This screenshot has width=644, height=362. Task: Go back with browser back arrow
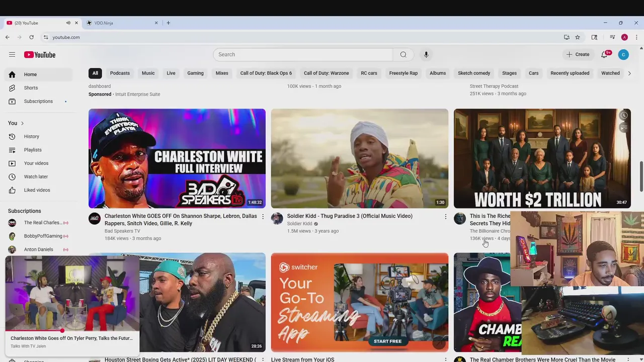(8, 37)
